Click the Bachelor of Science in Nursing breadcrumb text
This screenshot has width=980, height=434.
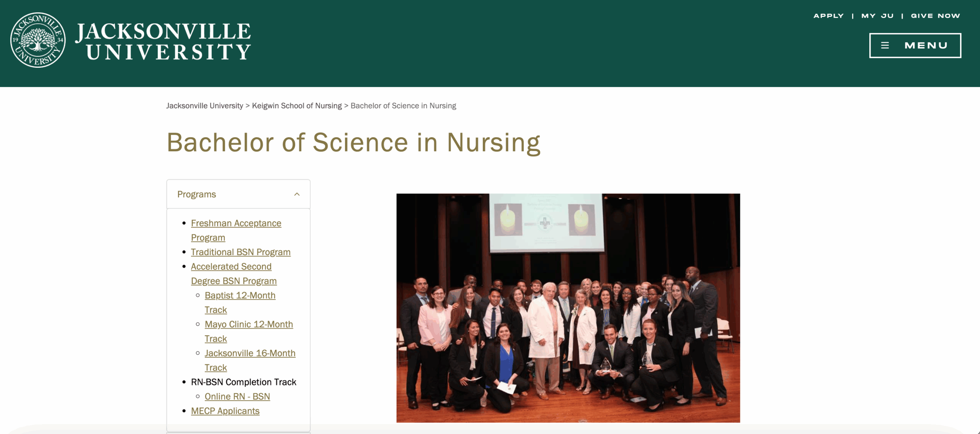click(x=403, y=106)
